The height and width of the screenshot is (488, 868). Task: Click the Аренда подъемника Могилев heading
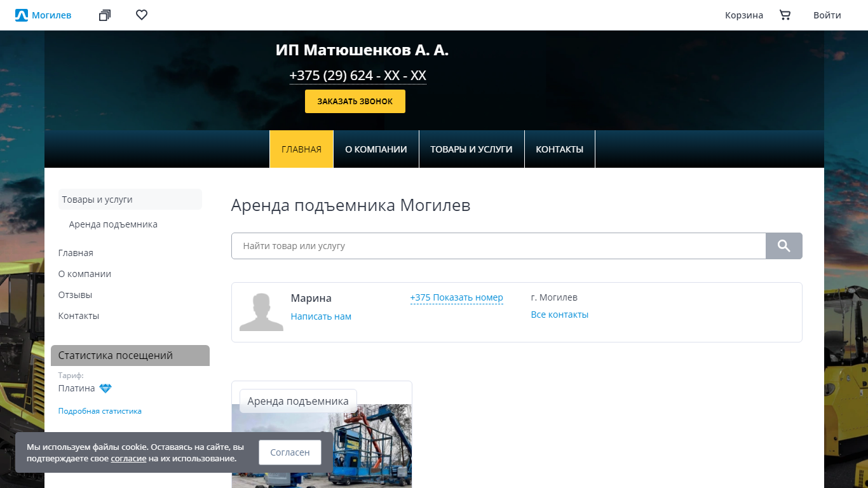pos(351,205)
